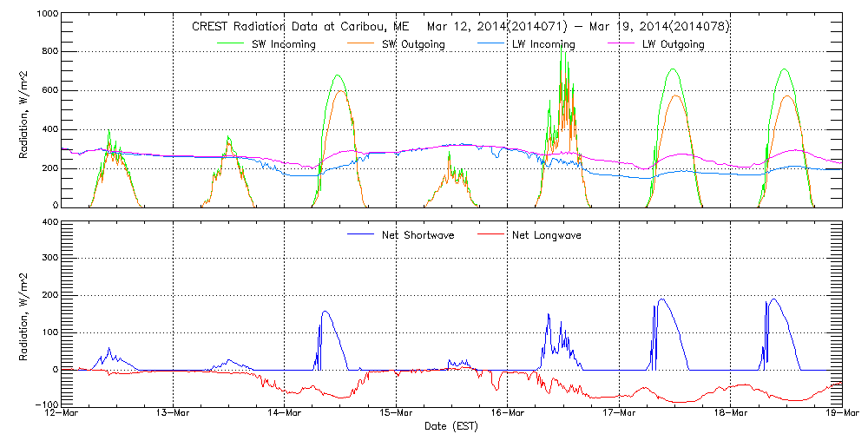Click the upper chart's "Radiation, W/m^2" axis title

23,111
